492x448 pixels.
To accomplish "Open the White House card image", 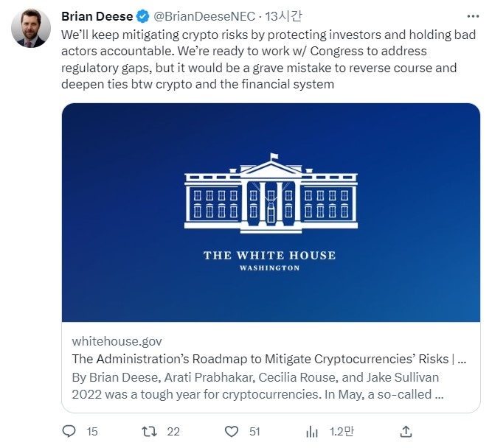I will pyautogui.click(x=270, y=212).
